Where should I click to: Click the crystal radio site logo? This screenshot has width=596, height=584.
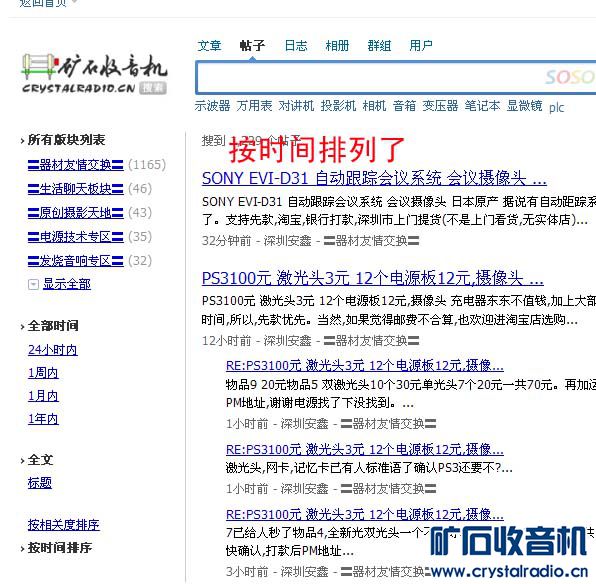pos(94,73)
